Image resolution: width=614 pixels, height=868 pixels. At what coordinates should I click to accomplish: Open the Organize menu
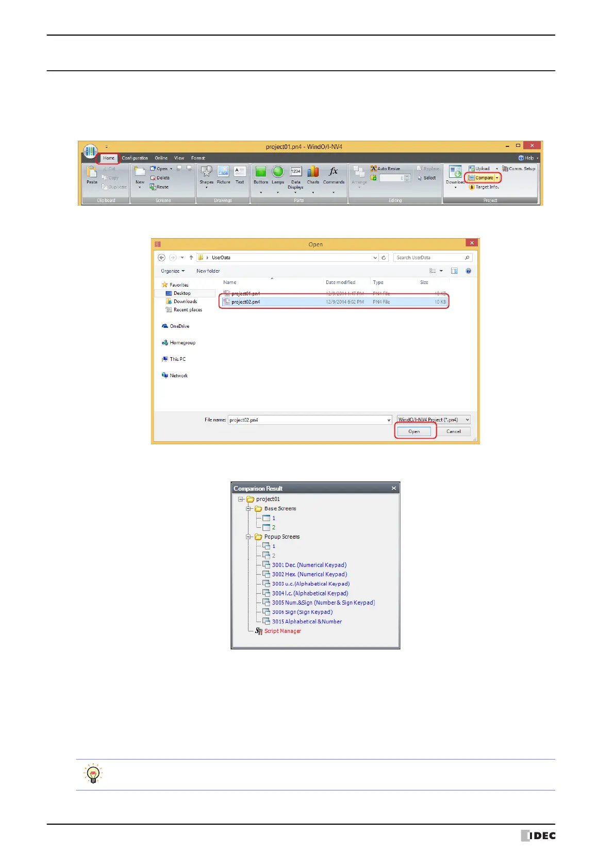coord(173,271)
